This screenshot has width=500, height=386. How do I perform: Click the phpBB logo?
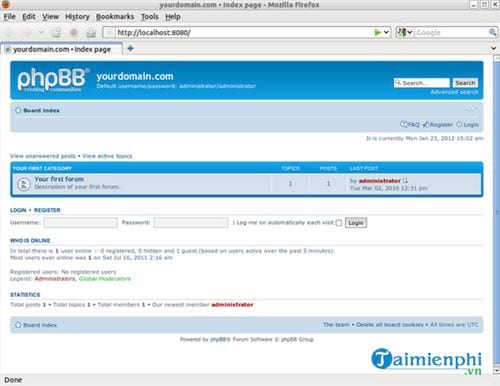(53, 80)
